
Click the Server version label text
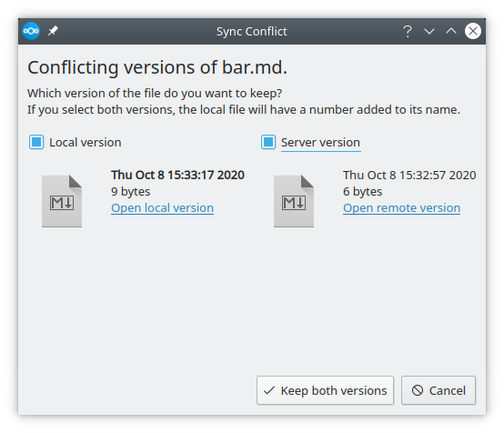320,143
